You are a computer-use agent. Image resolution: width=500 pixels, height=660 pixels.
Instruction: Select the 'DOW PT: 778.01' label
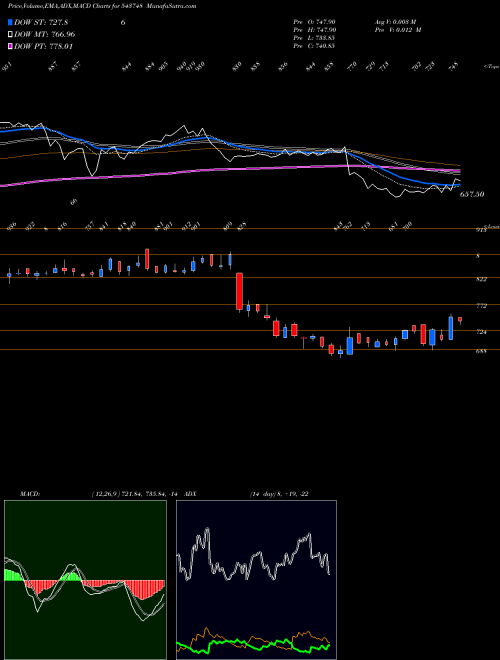[43, 46]
